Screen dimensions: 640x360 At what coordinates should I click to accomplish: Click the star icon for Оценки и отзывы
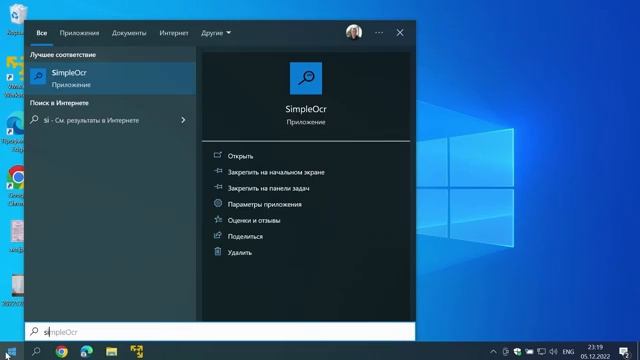click(218, 219)
